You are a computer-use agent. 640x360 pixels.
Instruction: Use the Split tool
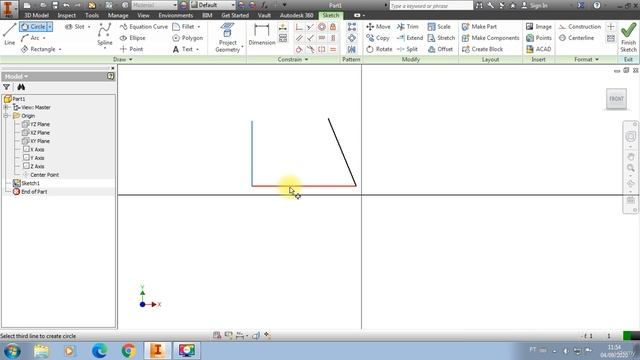click(x=407, y=49)
